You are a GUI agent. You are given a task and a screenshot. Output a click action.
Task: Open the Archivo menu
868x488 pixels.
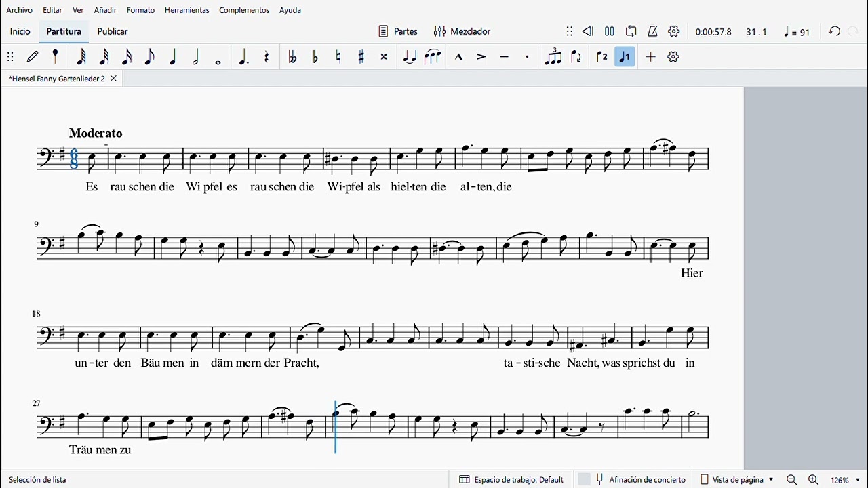coord(19,10)
